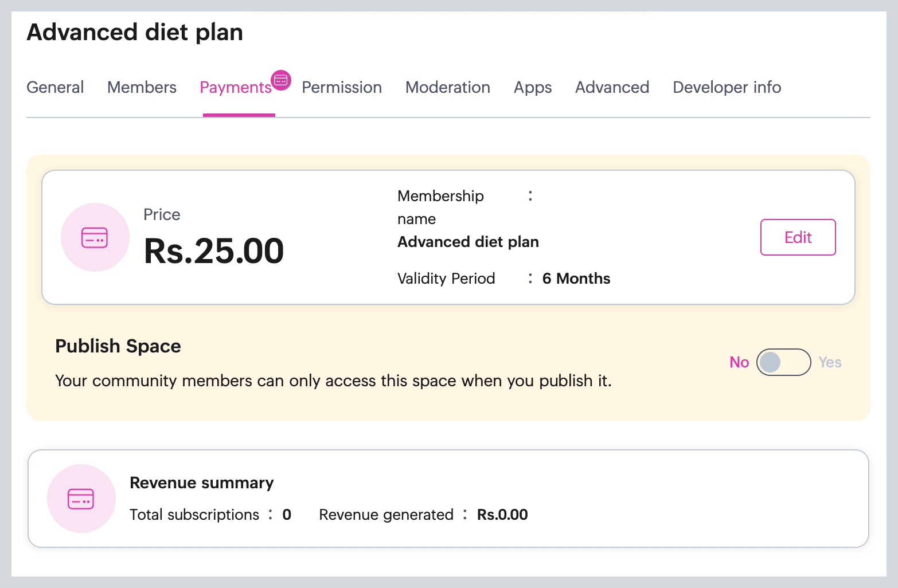The width and height of the screenshot is (898, 588).
Task: Click the '6 Months' validity period value
Action: tap(576, 279)
